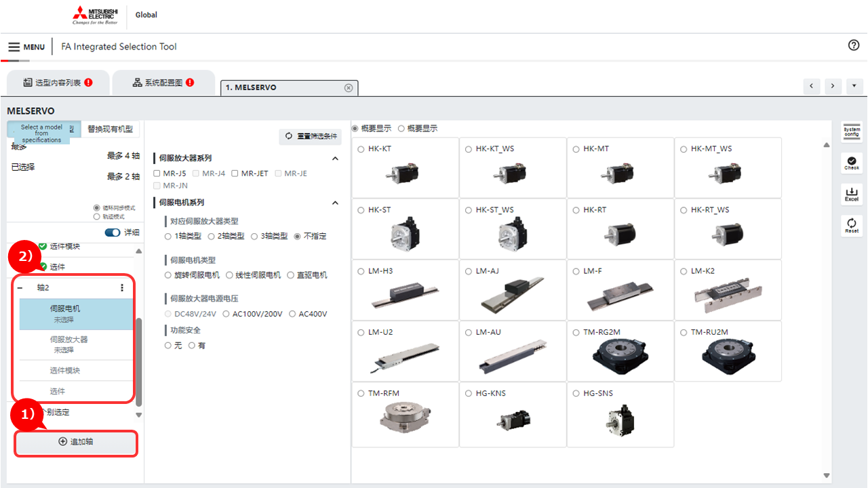
Task: Open the MENU hamburger icon
Action: coord(14,47)
